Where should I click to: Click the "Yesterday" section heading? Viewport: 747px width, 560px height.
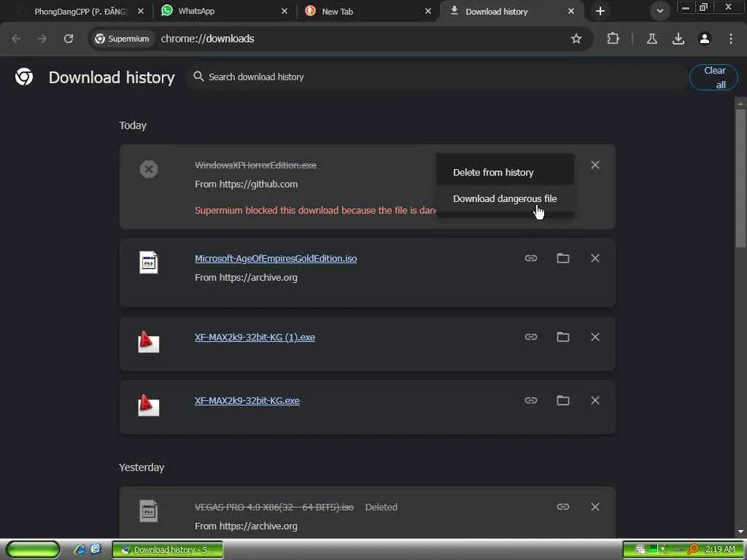point(142,467)
